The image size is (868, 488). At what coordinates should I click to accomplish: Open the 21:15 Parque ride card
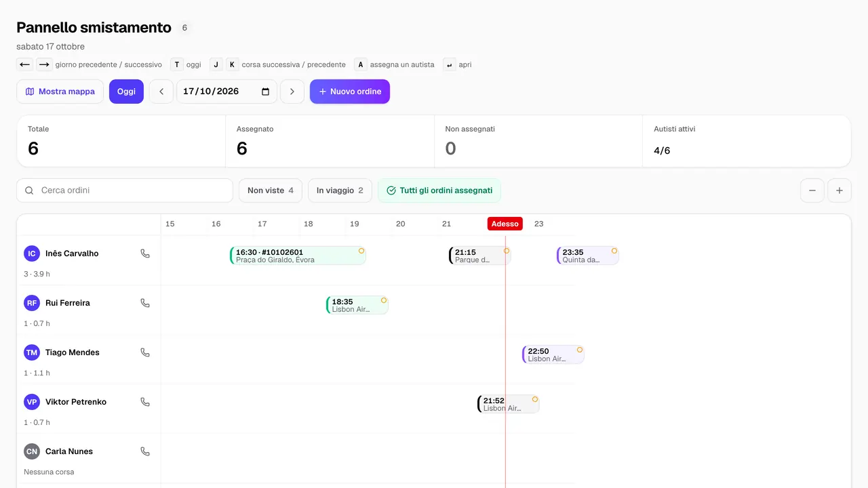coord(479,256)
